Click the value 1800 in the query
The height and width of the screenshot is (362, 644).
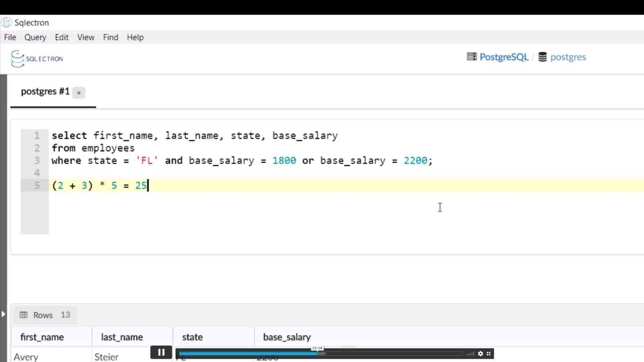284,160
